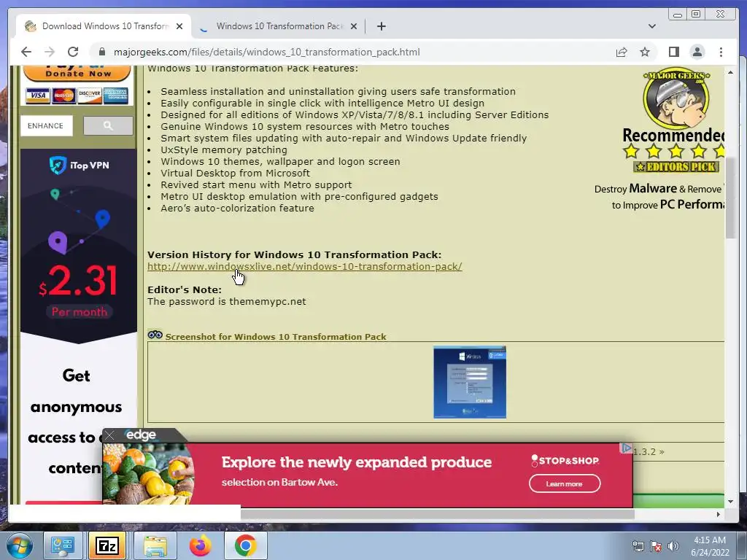Image resolution: width=747 pixels, height=560 pixels.
Task: Go forward with the arrow button
Action: point(50,52)
